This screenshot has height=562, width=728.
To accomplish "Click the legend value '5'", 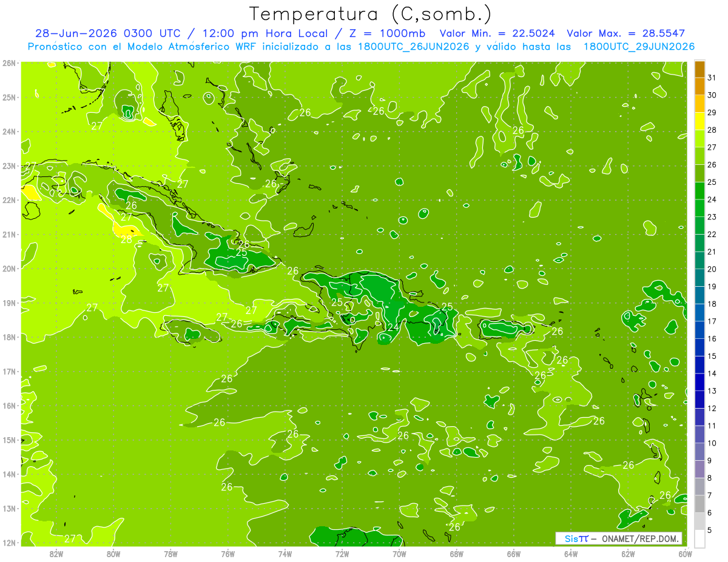I will click(710, 530).
